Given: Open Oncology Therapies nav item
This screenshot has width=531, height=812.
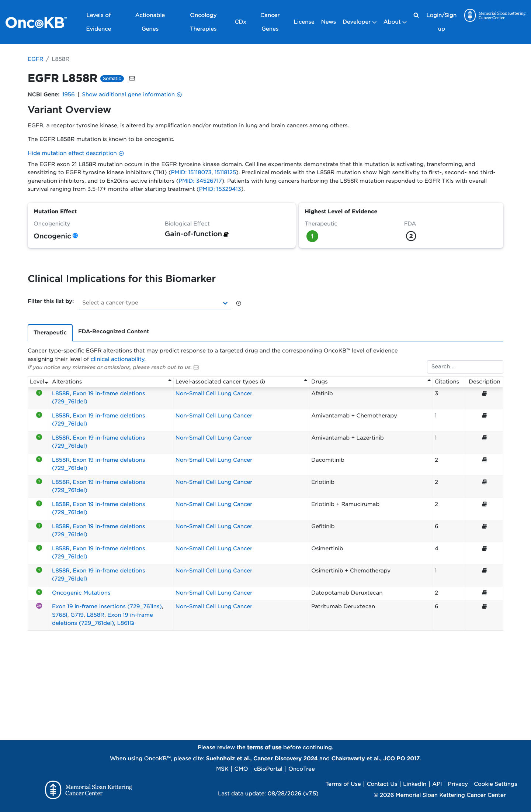Looking at the screenshot, I should point(203,22).
